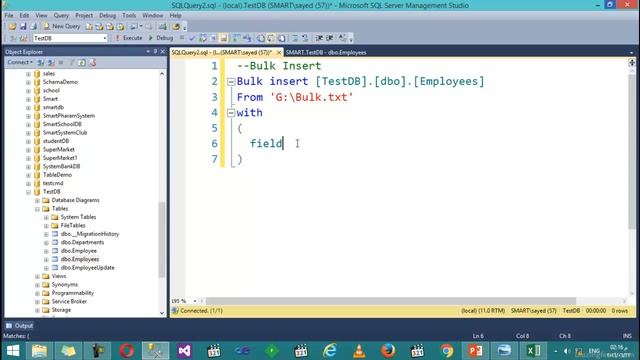This screenshot has width=640, height=360.
Task: Open the Query menu
Action: (61, 15)
